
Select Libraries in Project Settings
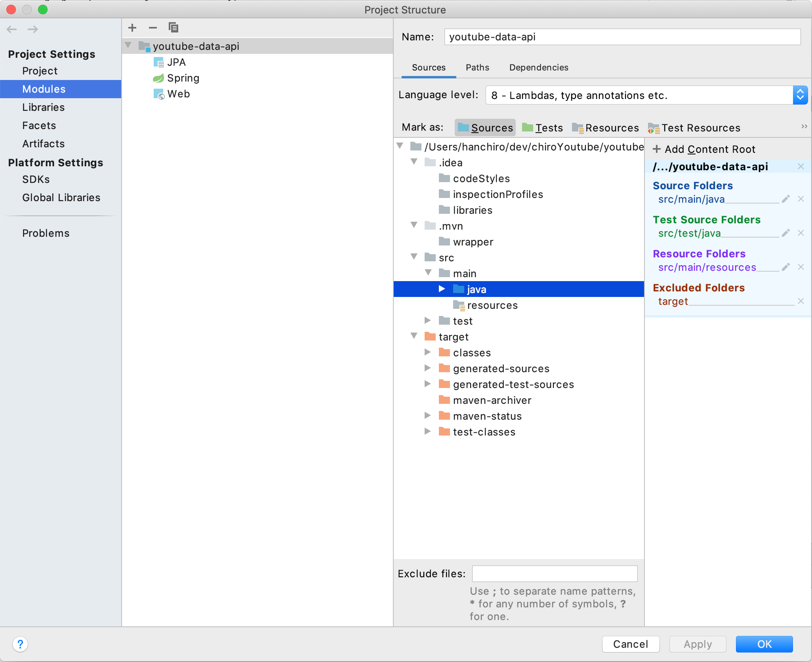(x=44, y=107)
